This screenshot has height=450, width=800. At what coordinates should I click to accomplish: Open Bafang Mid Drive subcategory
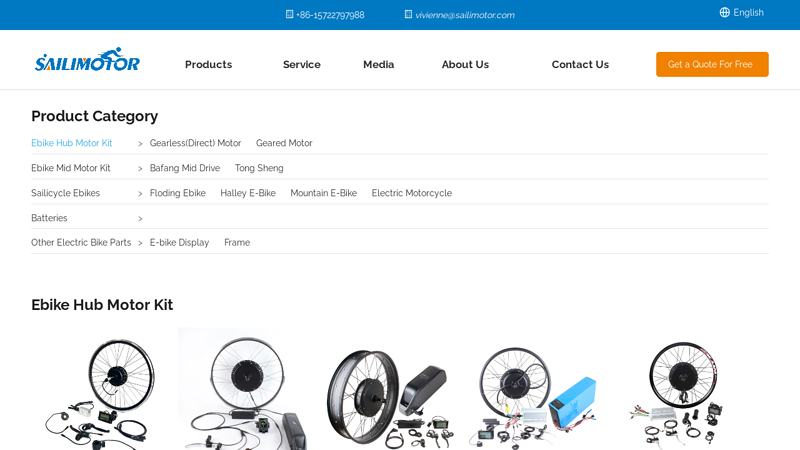point(185,168)
